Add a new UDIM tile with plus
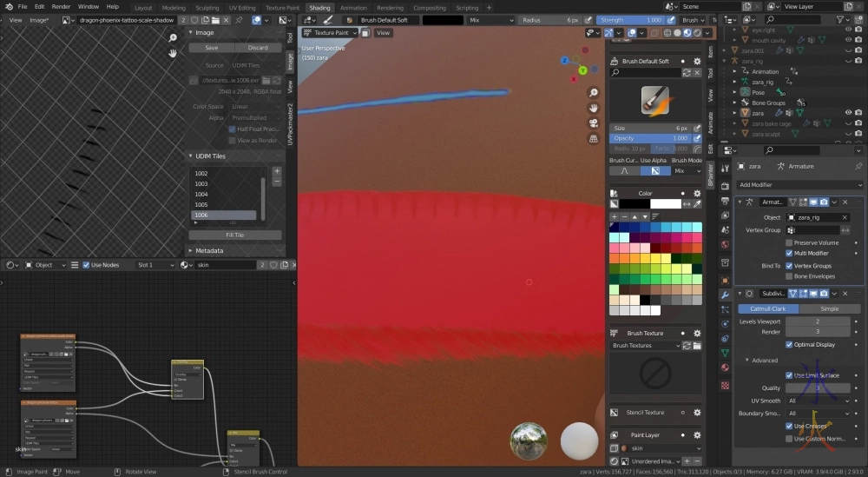868x477 pixels. click(x=277, y=171)
